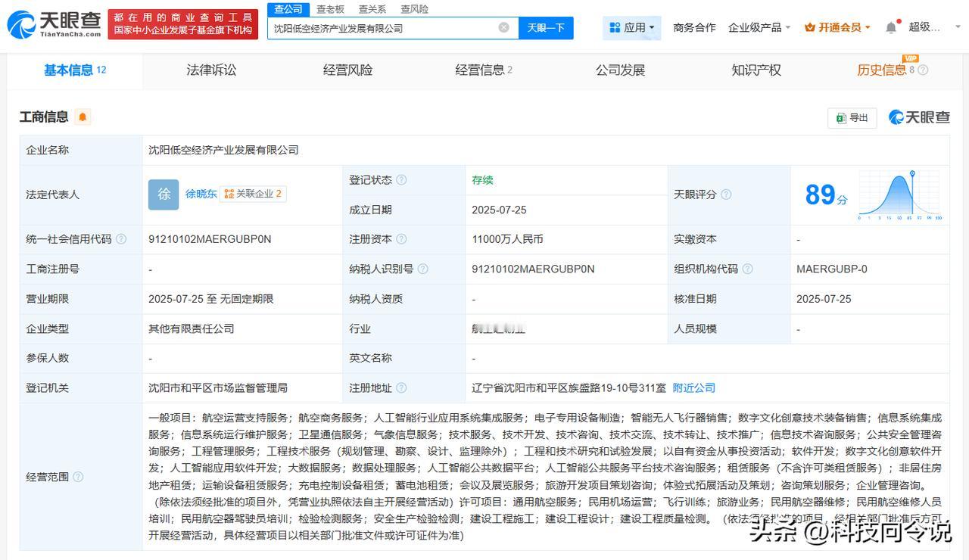
Task: Click help icon beside 统一社会信用代码
Action: coord(121,239)
